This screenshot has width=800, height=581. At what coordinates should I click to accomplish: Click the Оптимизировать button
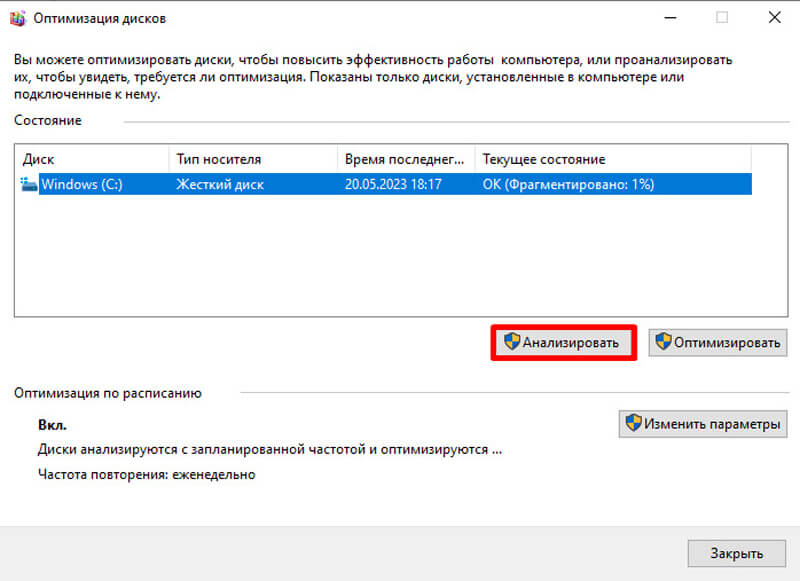(718, 342)
